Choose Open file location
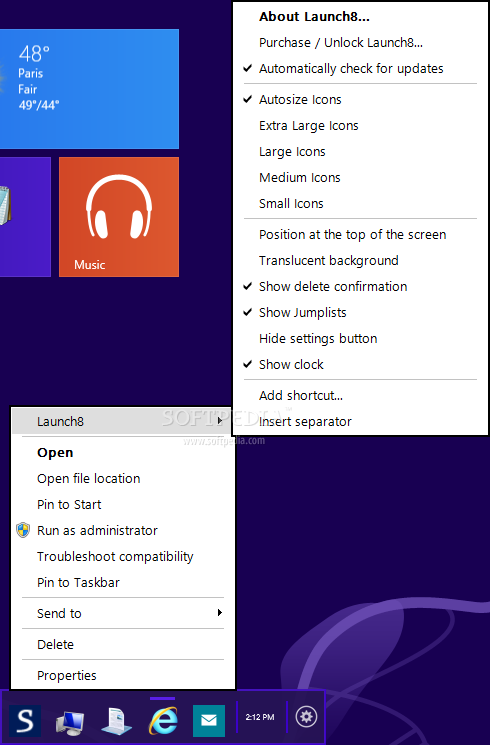 123,478
